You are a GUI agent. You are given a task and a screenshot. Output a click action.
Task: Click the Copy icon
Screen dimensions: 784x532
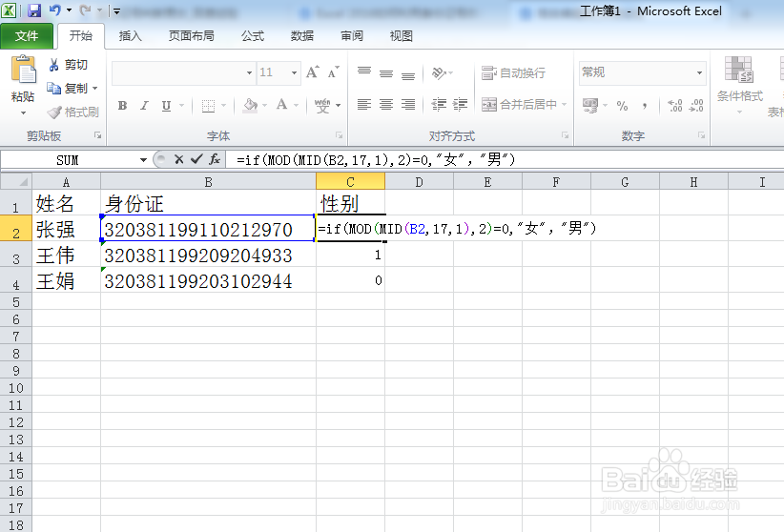tap(53, 88)
